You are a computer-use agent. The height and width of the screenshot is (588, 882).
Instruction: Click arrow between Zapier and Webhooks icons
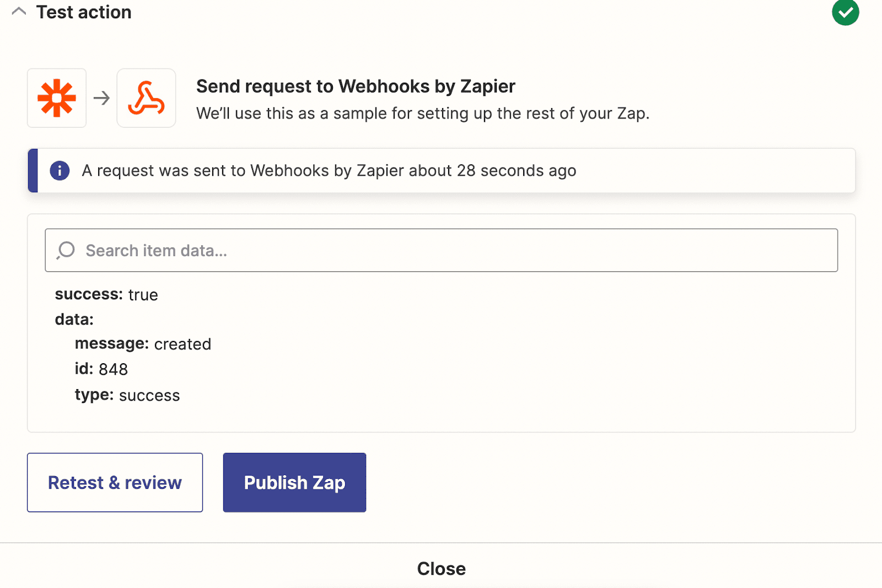pos(101,98)
